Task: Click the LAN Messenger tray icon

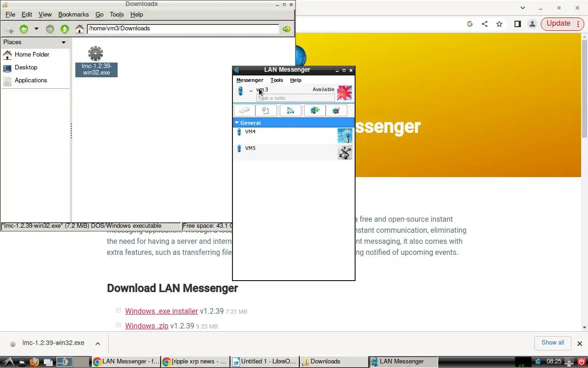Action: 538,362
